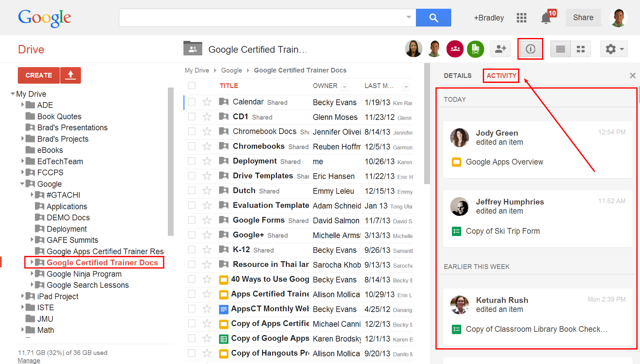Click the Google Apps Overview slides icon
The height and width of the screenshot is (364, 640).
[456, 162]
